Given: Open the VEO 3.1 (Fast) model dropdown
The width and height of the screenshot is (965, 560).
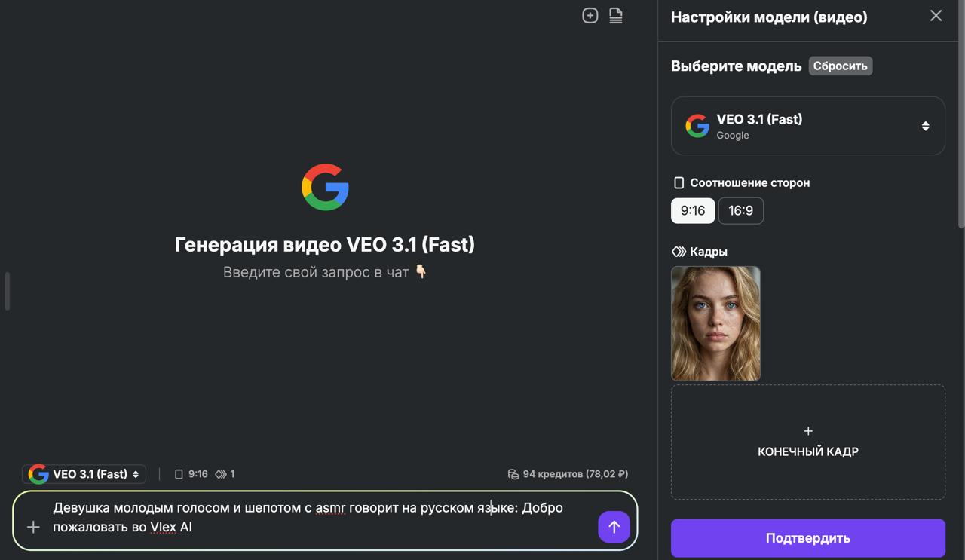Looking at the screenshot, I should pyautogui.click(x=807, y=125).
